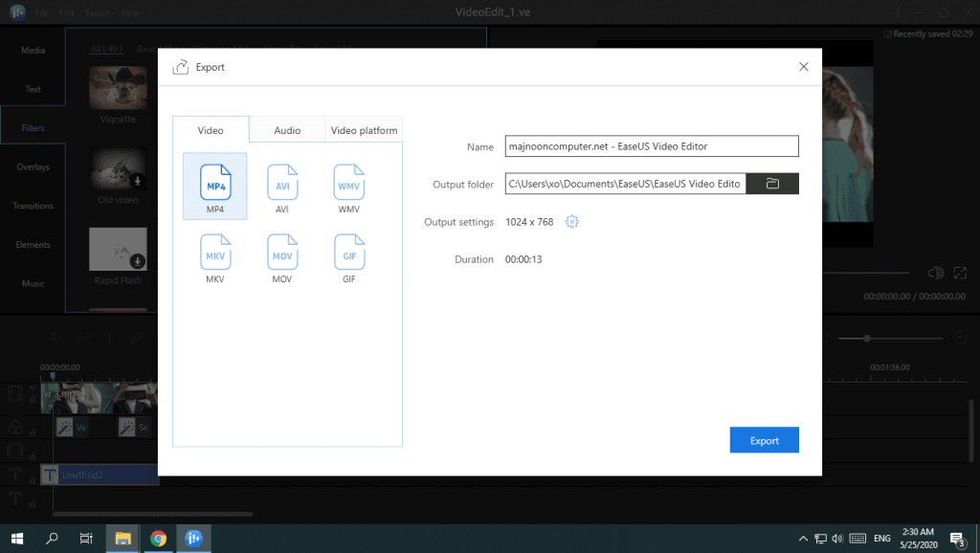Toggle fullscreen preview icon

960,273
